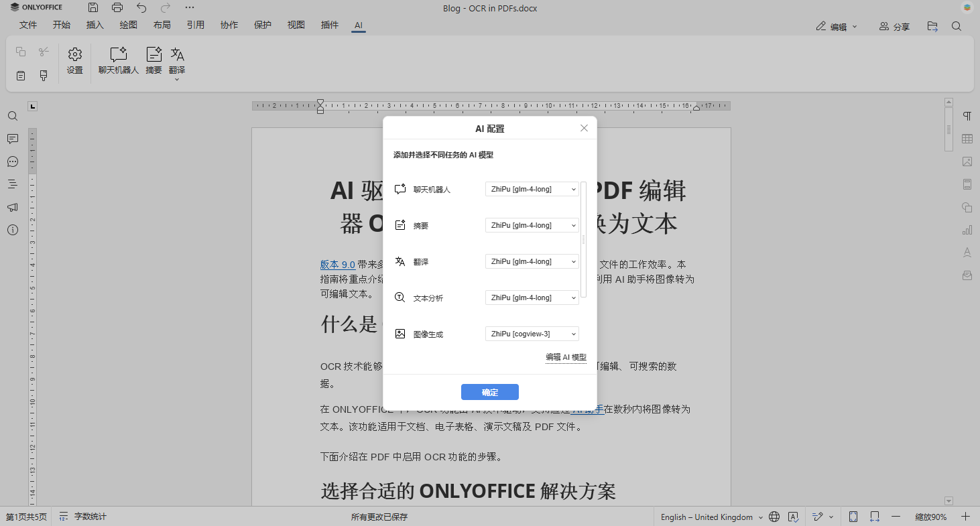Open the 文本分析 model dropdown
This screenshot has width=980, height=526.
pos(532,298)
